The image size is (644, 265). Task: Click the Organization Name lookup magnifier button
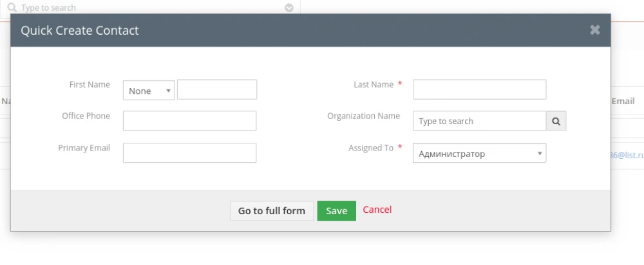click(556, 121)
